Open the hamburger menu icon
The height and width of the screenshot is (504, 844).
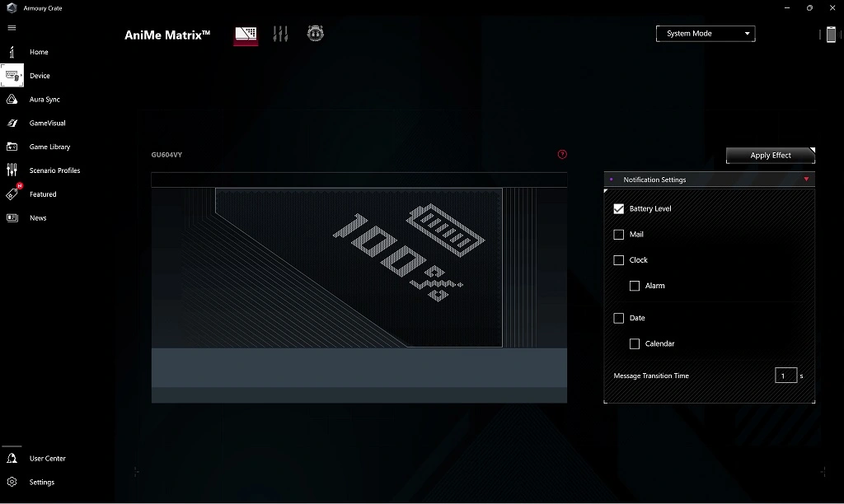pos(12,28)
